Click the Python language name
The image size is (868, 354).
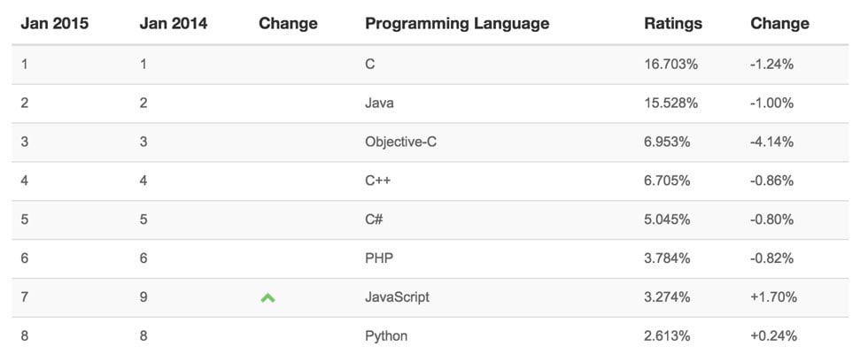[x=386, y=336]
